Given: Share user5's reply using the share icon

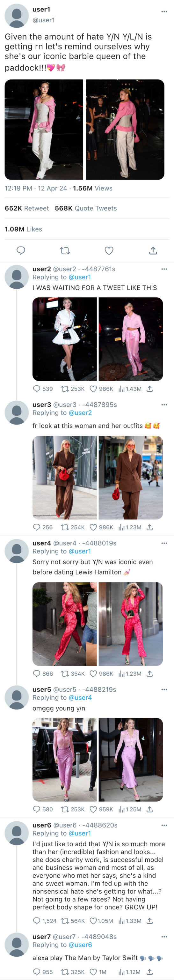Looking at the screenshot, I should pyautogui.click(x=150, y=809).
